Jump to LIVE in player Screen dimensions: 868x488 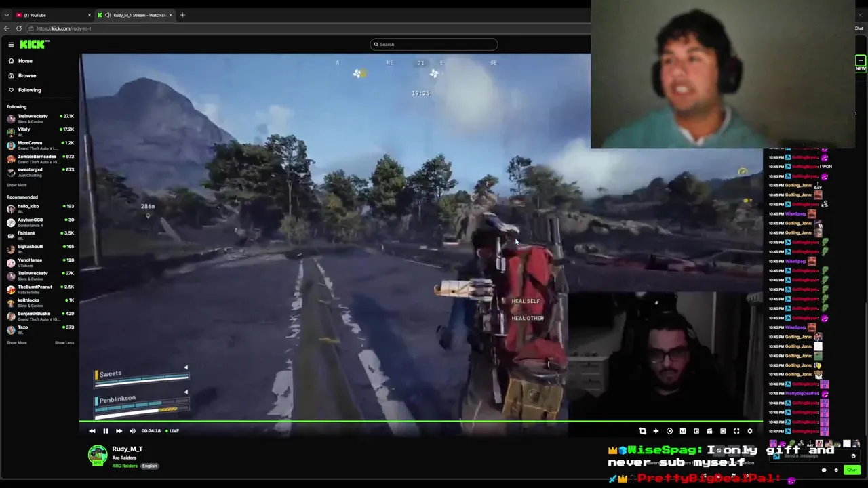(172, 431)
